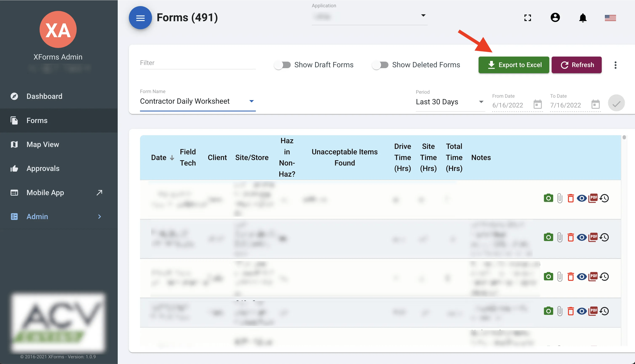Open Approvals in the sidebar
Viewport: 635px width, 364px height.
tap(43, 168)
